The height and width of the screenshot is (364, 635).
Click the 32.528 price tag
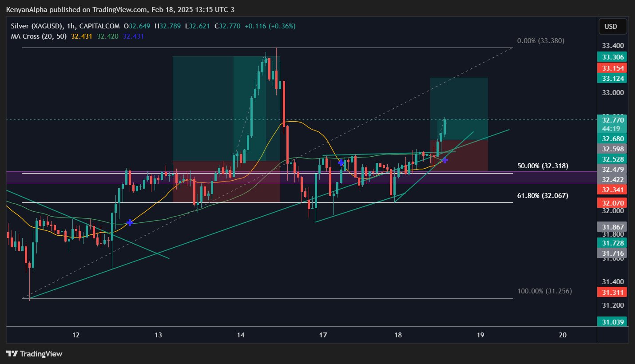(613, 159)
